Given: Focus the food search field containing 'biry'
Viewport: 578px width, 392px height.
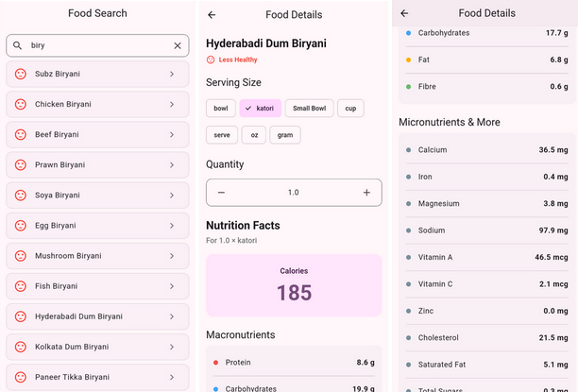Looking at the screenshot, I should 97,45.
